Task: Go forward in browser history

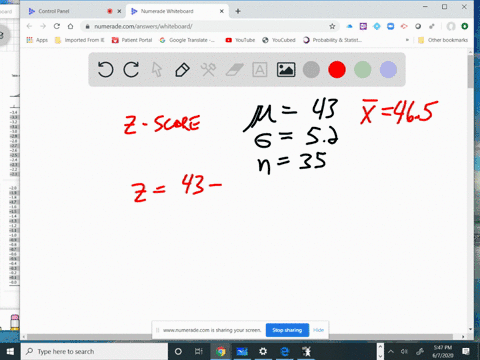Action: tap(43, 26)
